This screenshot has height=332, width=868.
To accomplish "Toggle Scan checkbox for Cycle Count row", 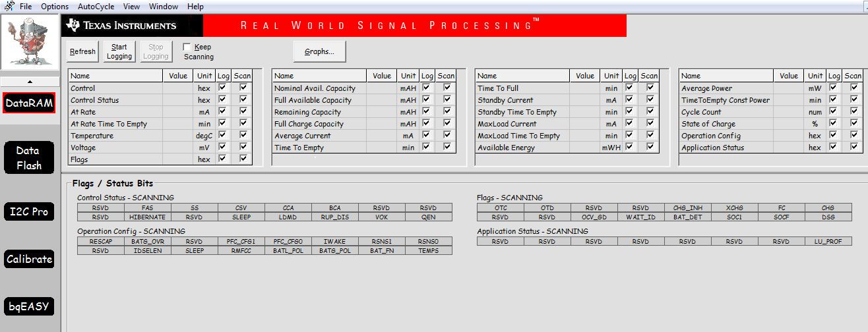I will (854, 111).
